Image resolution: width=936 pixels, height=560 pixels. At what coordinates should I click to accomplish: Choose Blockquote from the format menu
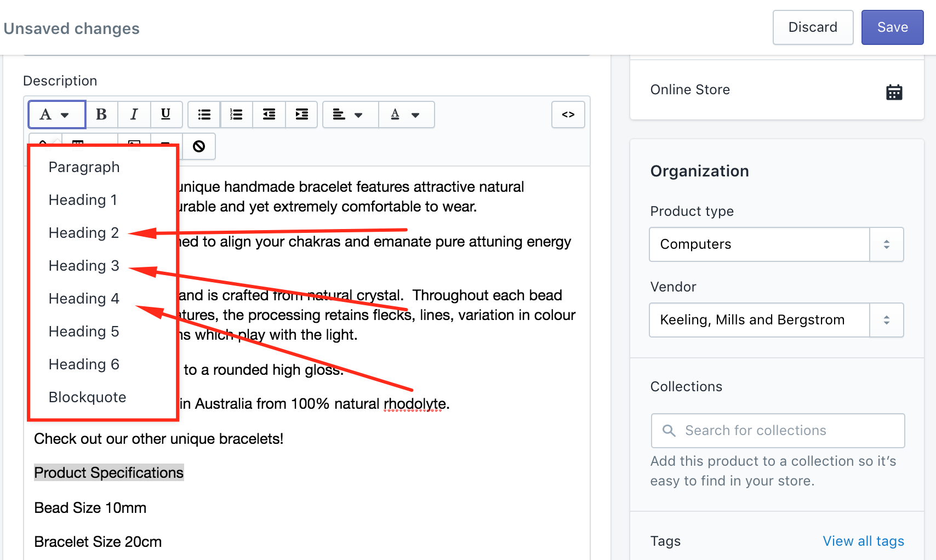point(88,397)
